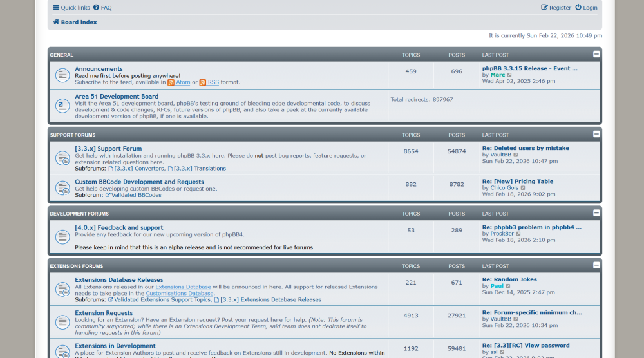The height and width of the screenshot is (358, 644).
Task: Select the 'Total redirects: 897967' text
Action: [x=422, y=99]
